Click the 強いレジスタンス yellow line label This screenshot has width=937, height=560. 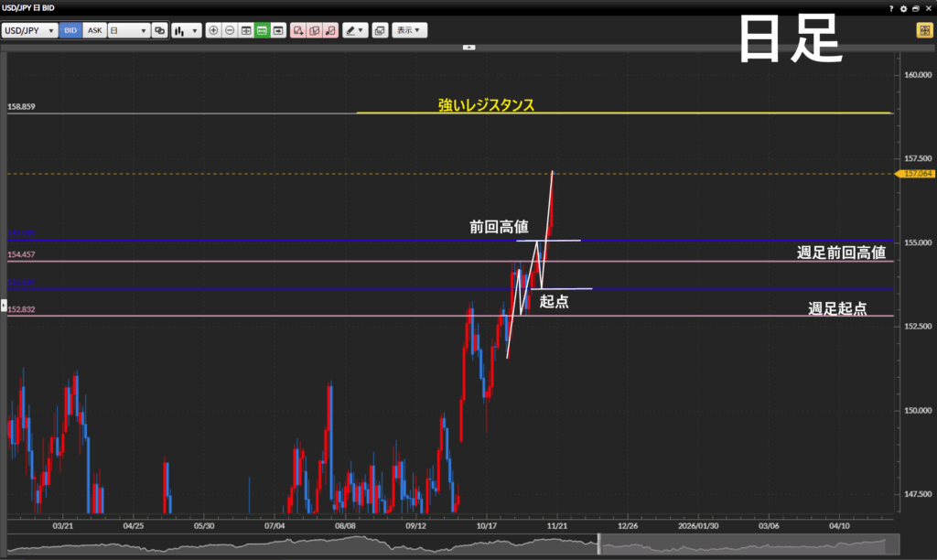pyautogui.click(x=486, y=105)
